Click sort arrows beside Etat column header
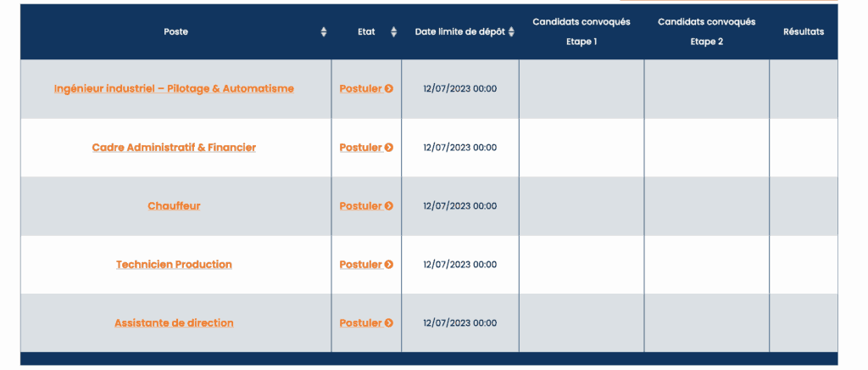This screenshot has height=370, width=868. [x=393, y=32]
